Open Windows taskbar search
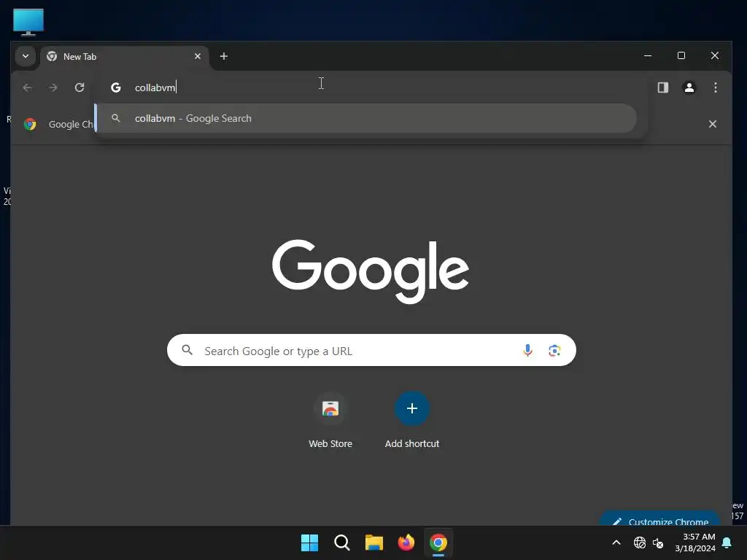Screen dimensions: 747x560 [x=341, y=542]
